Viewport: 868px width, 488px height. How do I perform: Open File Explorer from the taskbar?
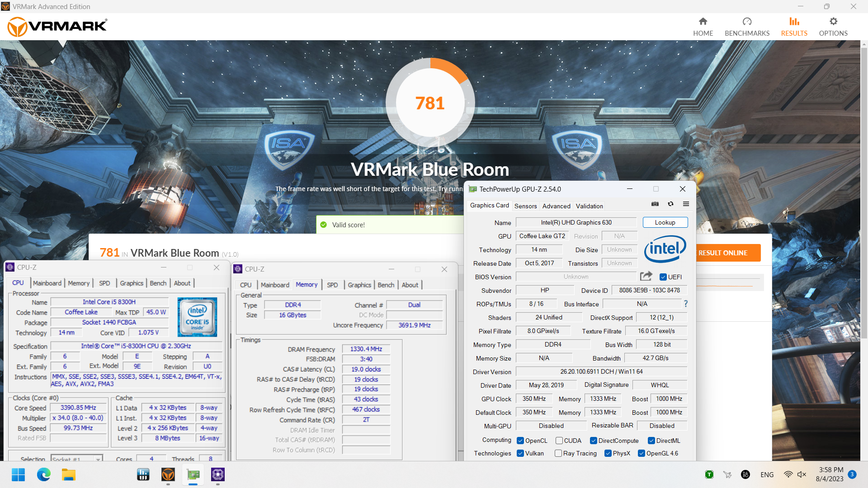[69, 474]
